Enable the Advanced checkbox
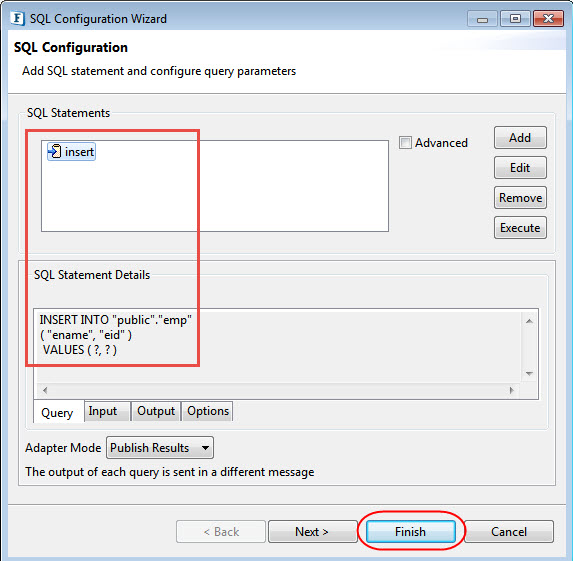Viewport: 573px width, 561px height. pyautogui.click(x=405, y=143)
